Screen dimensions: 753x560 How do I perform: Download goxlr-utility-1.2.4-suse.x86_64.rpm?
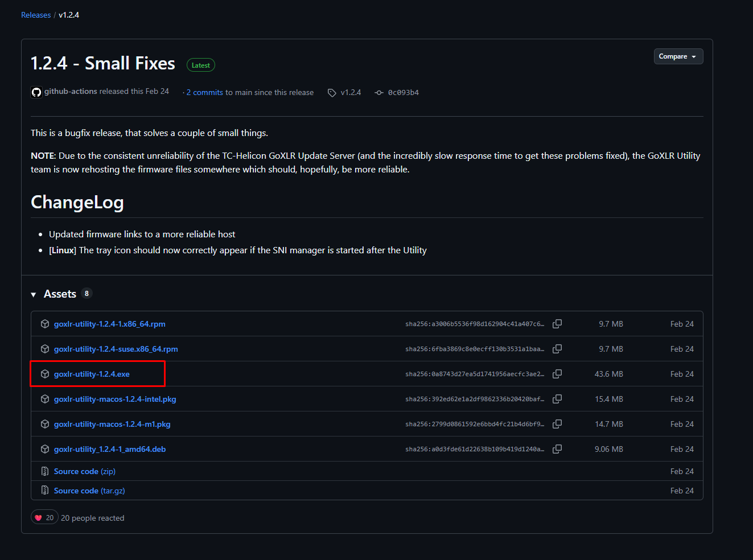116,349
